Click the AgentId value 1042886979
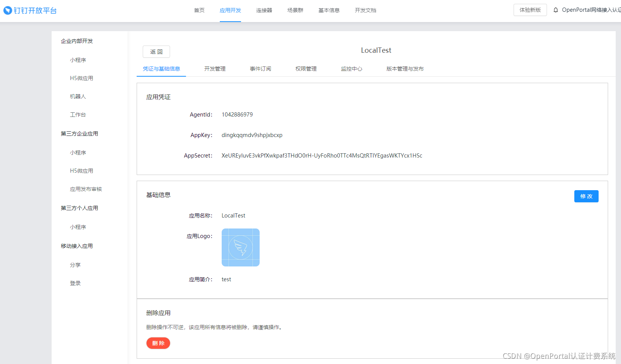This screenshot has height=364, width=621. click(237, 115)
